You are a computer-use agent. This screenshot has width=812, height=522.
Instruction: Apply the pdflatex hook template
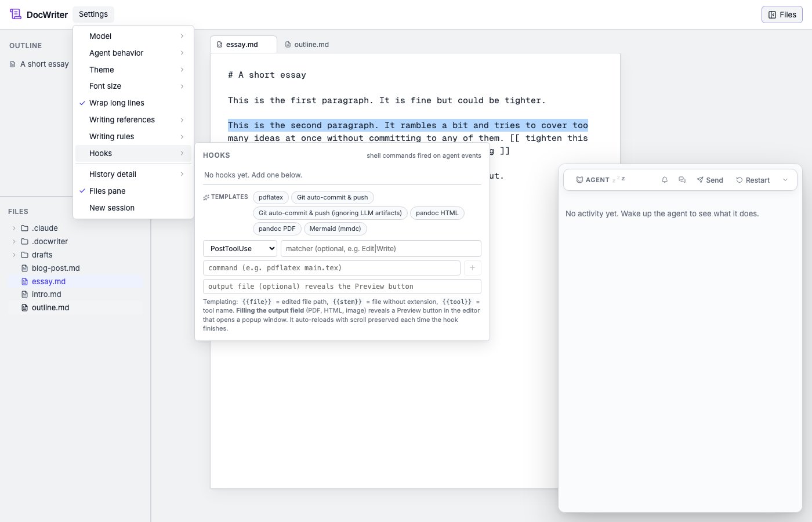coord(271,197)
